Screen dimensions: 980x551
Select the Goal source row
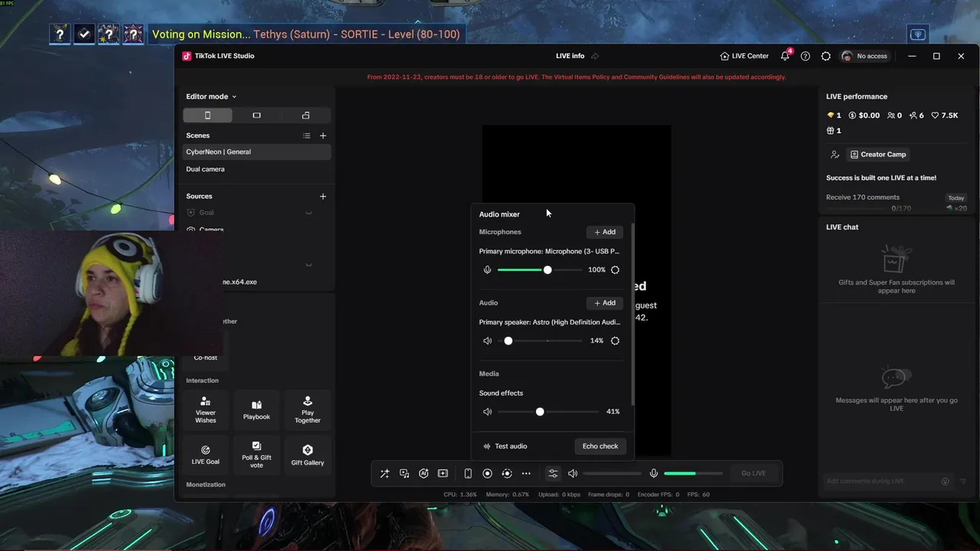[x=256, y=213]
